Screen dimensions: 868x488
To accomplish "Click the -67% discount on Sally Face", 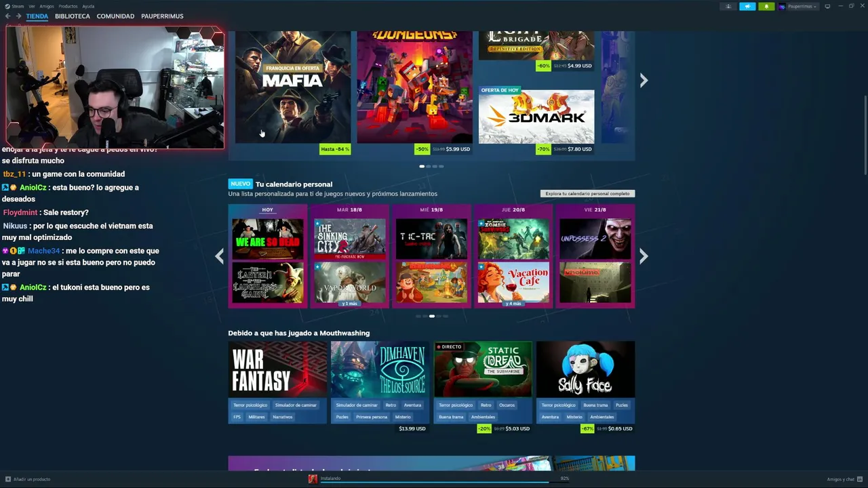I will 587,428.
